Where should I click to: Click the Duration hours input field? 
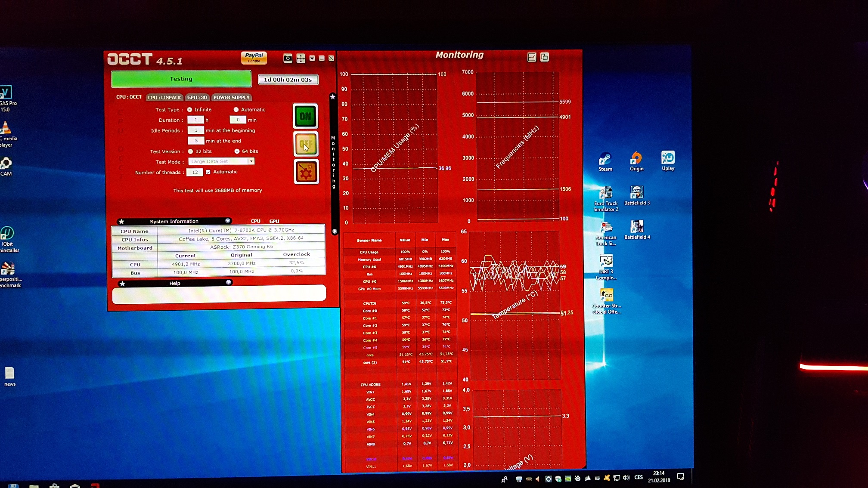click(x=195, y=120)
